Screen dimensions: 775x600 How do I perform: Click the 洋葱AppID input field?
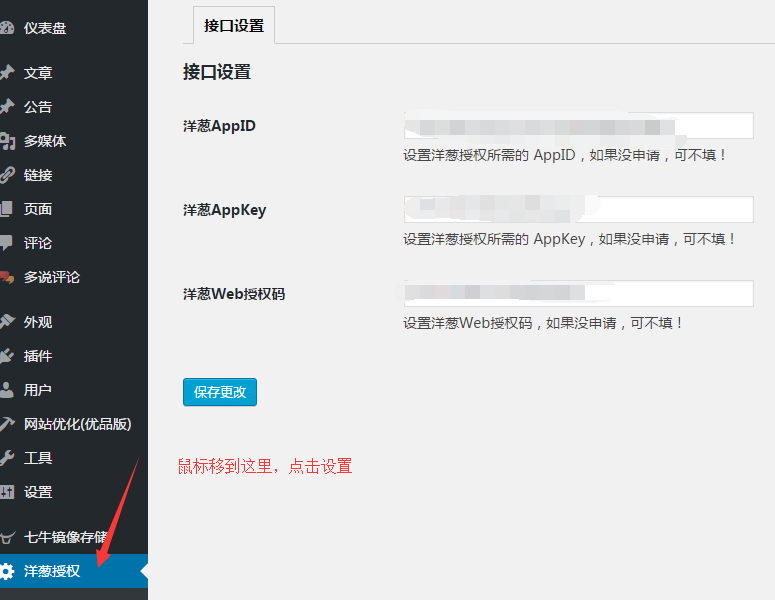coord(579,126)
